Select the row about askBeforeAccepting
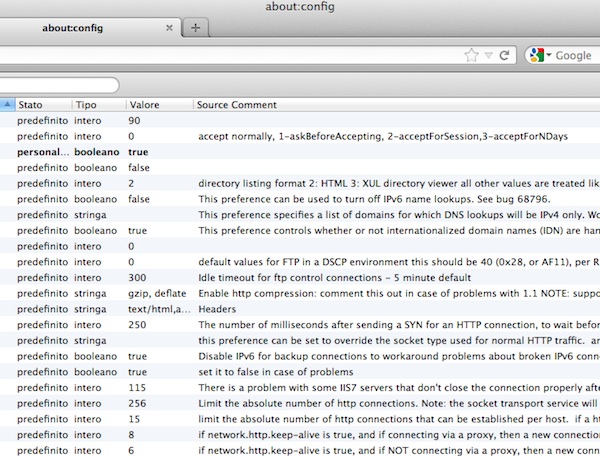600x457 pixels. point(300,136)
